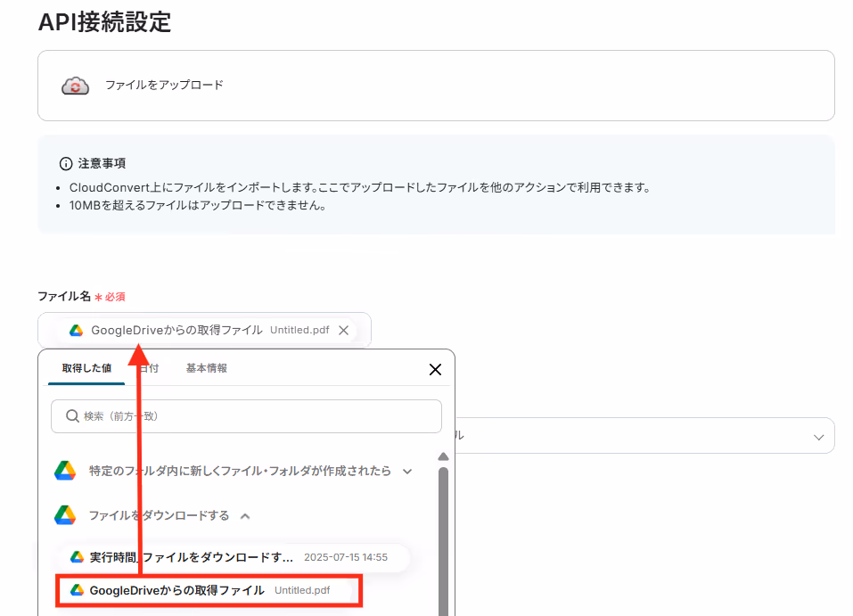Open the dropdown behind the popup
Image resolution: width=853 pixels, height=616 pixels.
[x=644, y=435]
